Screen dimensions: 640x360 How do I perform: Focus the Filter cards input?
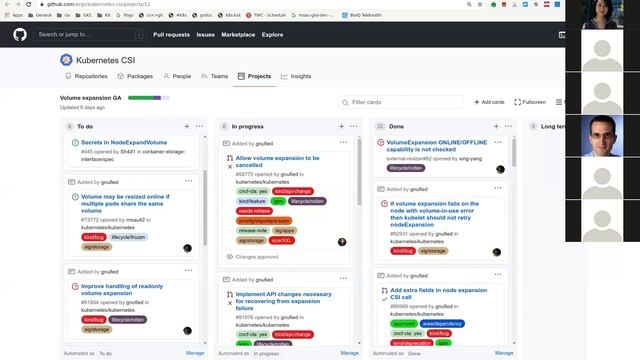[401, 102]
